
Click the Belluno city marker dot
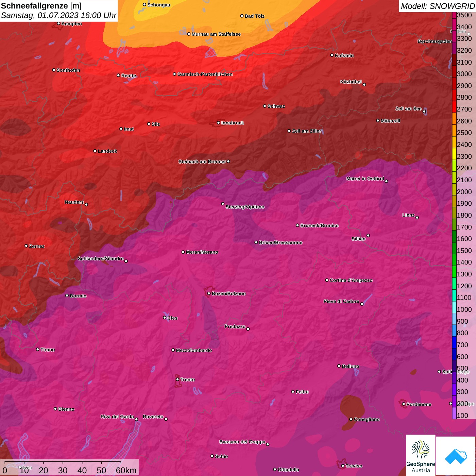(x=339, y=366)
